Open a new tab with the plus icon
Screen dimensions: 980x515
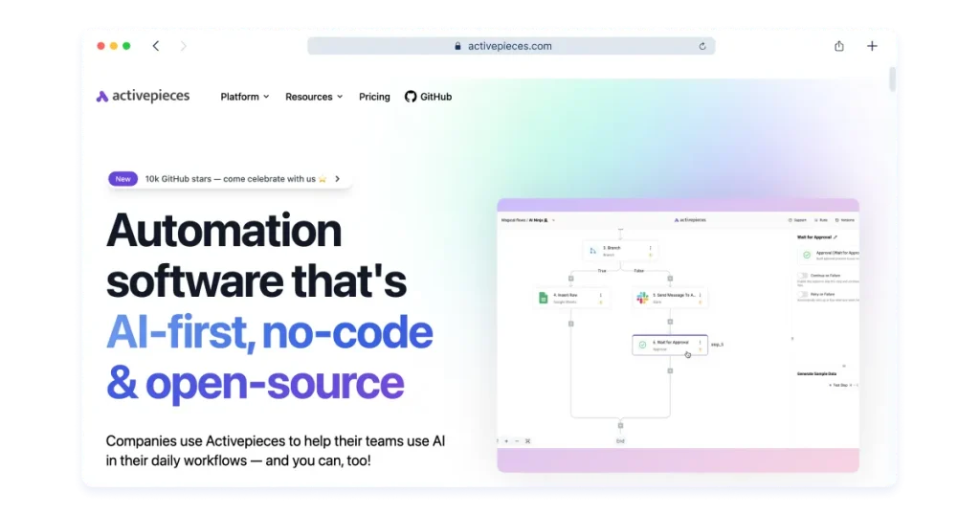[x=872, y=46]
